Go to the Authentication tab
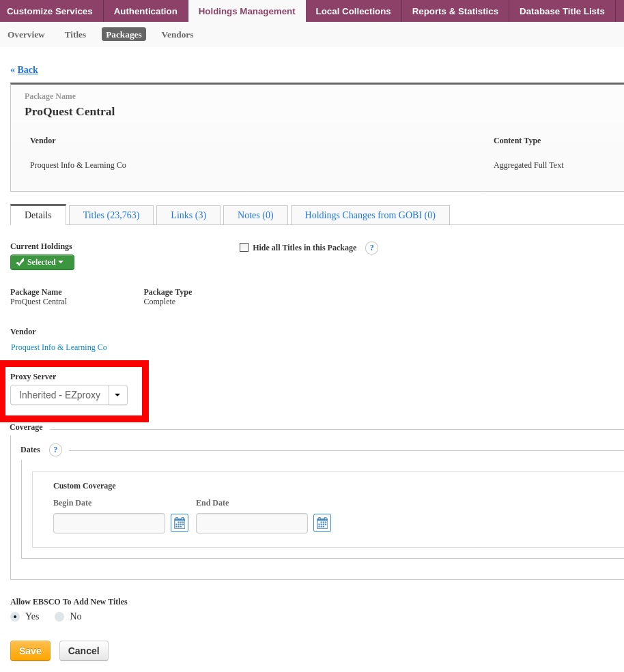 (145, 11)
